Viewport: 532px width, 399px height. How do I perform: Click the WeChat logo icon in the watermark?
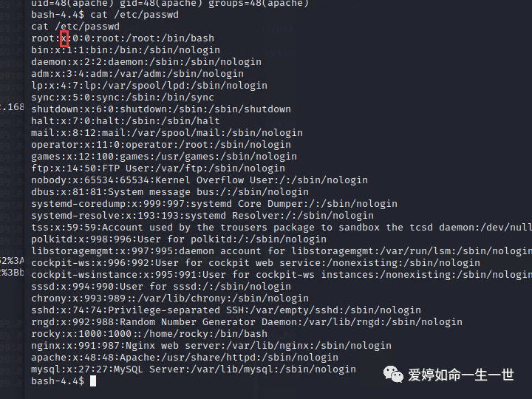click(393, 374)
